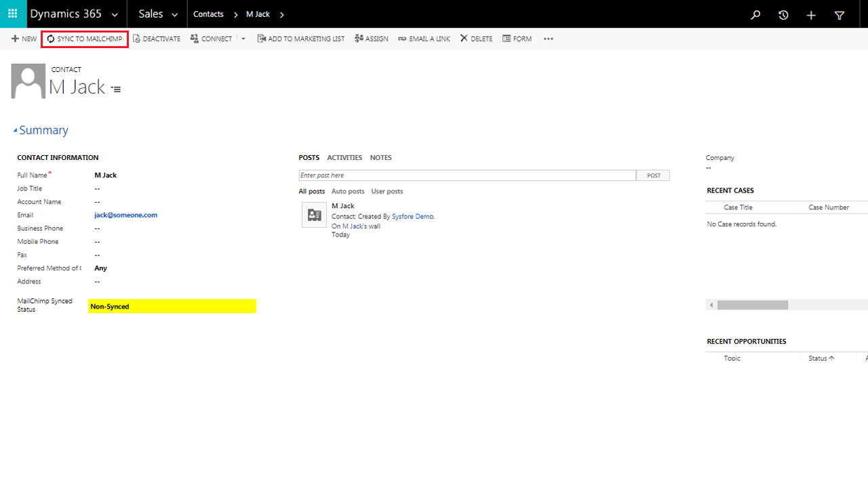Screen dimensions: 868x488
Task: Click Sync to MailChimp button
Action: pyautogui.click(x=85, y=39)
